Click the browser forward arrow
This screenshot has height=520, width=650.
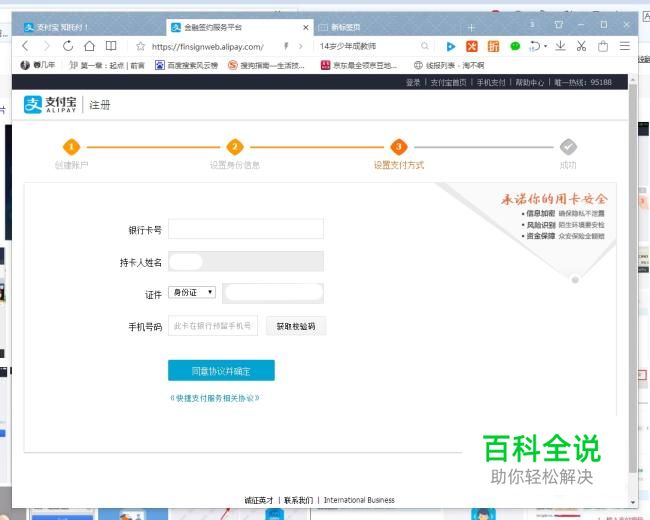[46, 46]
